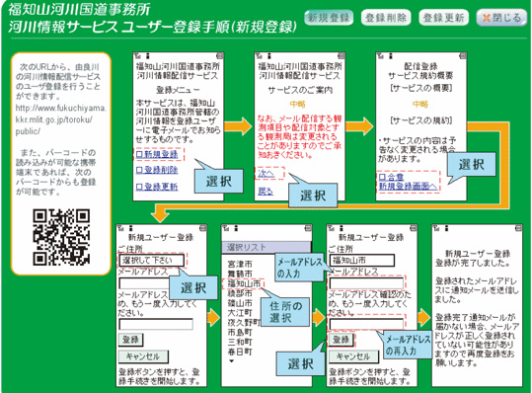532x393 pixels.
Task: Click 登録 button in the 選択して下さい form
Action: tap(130, 340)
